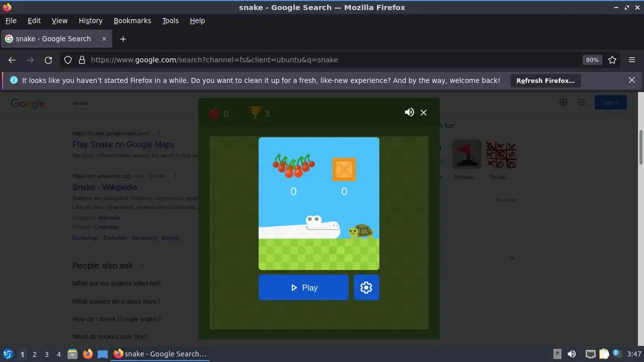Click the Google logo

[x=28, y=104]
